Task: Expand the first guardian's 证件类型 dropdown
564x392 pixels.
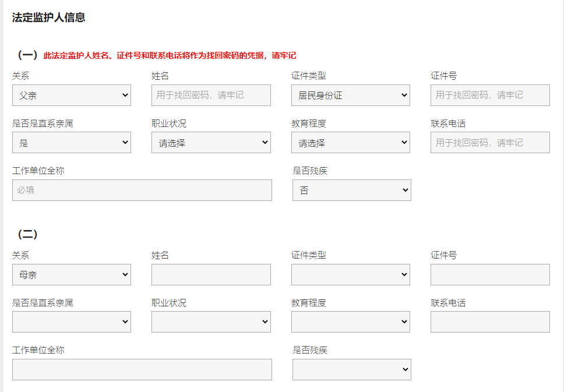Action: coord(351,95)
